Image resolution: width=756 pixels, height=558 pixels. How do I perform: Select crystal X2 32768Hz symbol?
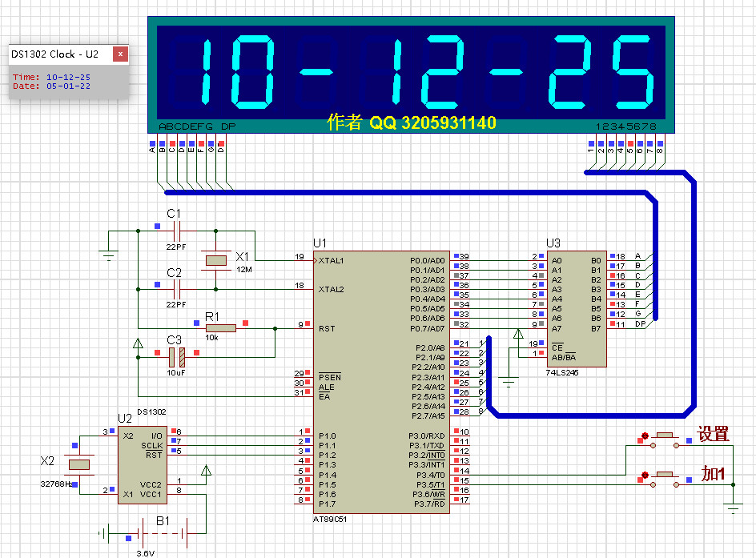point(79,464)
